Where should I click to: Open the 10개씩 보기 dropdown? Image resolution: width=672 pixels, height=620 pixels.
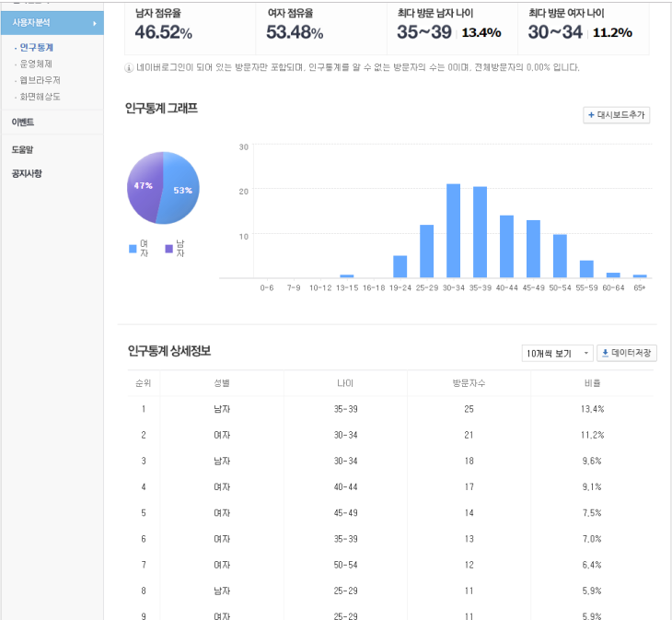click(x=557, y=353)
